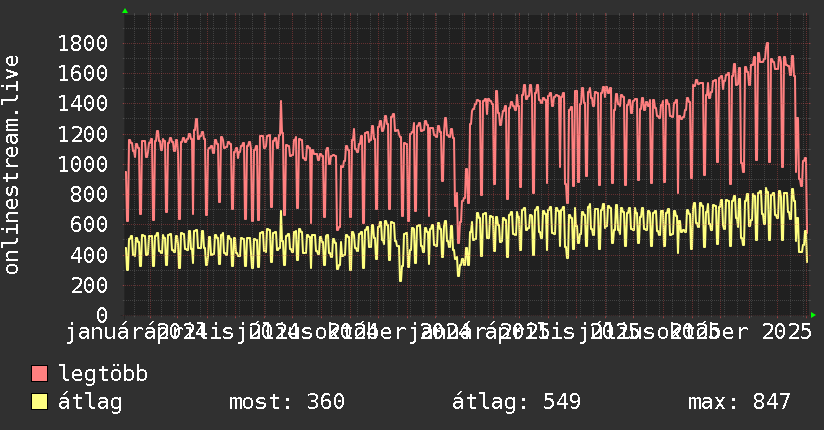Click the onlinestream.live vertical axis title
Screen dimensions: 824x430
point(11,165)
